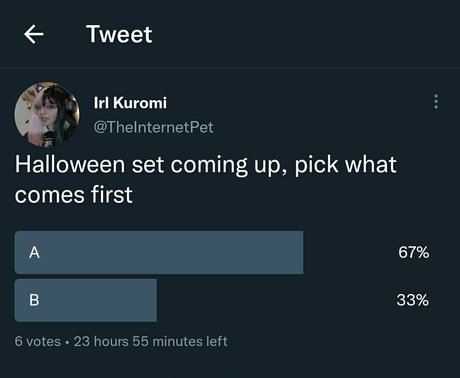This screenshot has height=378, width=460.
Task: Click the right end of the option A progress bar
Action: (300, 252)
